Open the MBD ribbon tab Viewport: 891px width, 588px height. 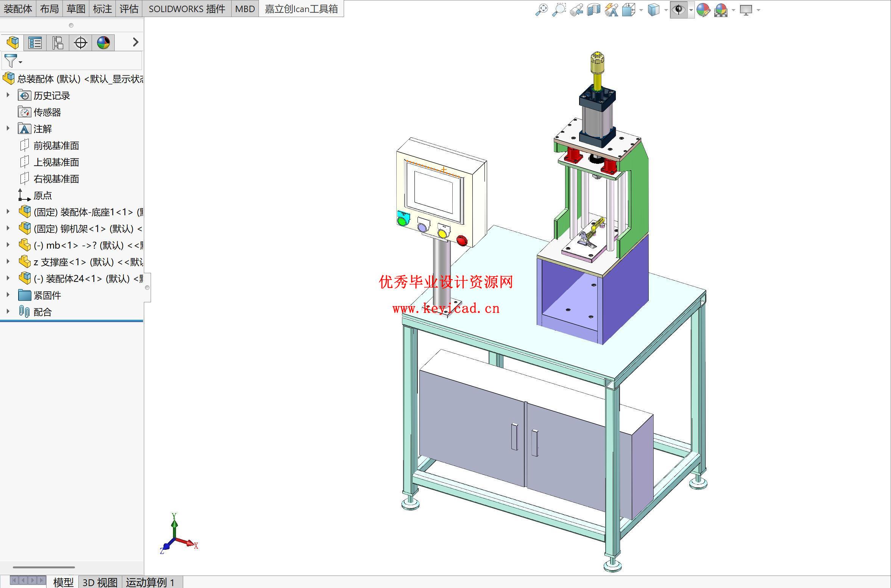[245, 9]
